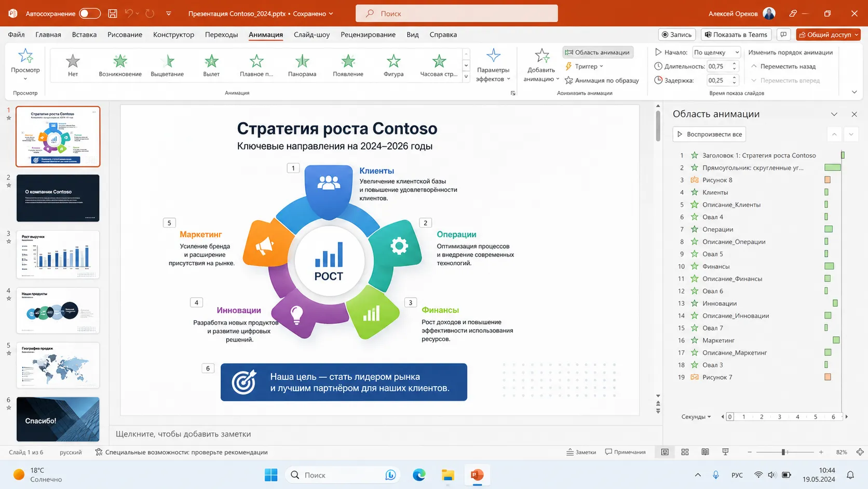The height and width of the screenshot is (489, 868).
Task: Open the Начало dropdown
Action: [716, 52]
